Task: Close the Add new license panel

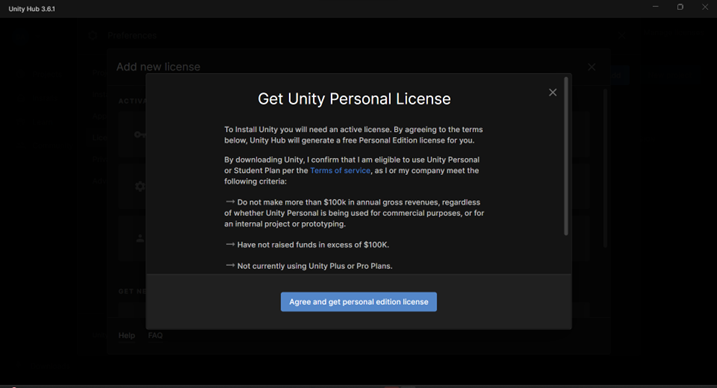Action: [591, 67]
